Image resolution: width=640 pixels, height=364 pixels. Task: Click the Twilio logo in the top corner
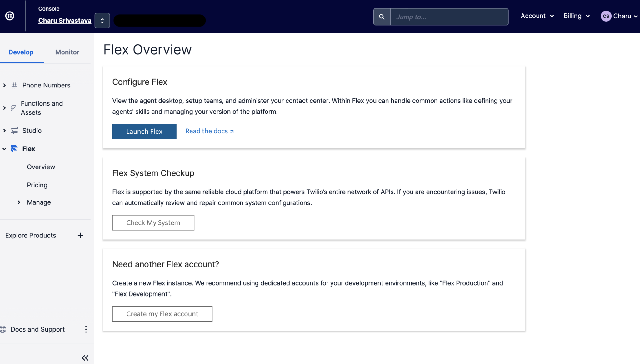pos(10,16)
